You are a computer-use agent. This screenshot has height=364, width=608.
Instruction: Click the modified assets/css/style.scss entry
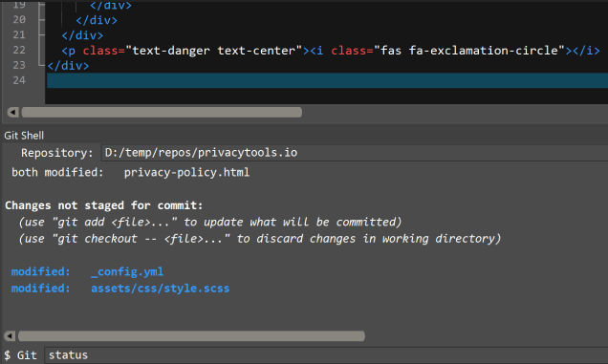point(120,289)
